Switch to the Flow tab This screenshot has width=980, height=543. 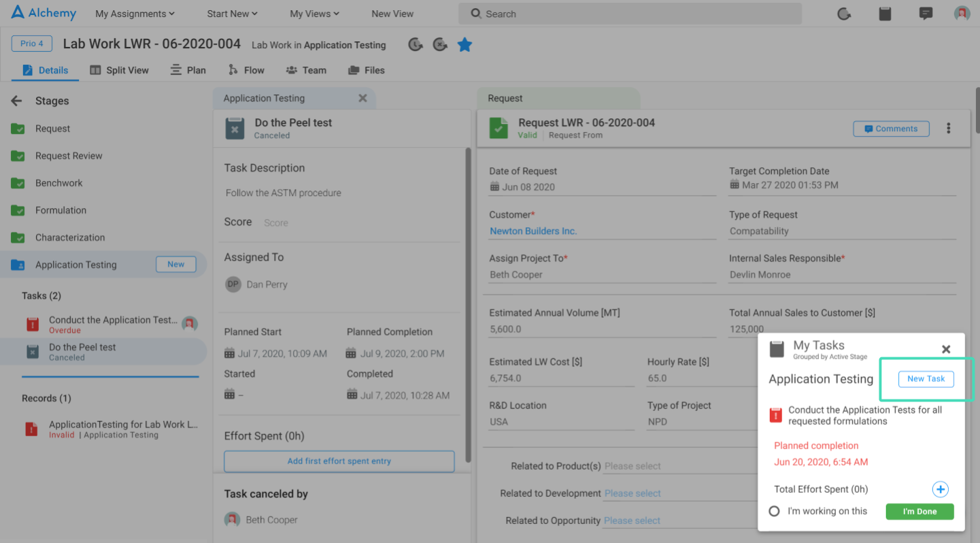click(x=246, y=70)
